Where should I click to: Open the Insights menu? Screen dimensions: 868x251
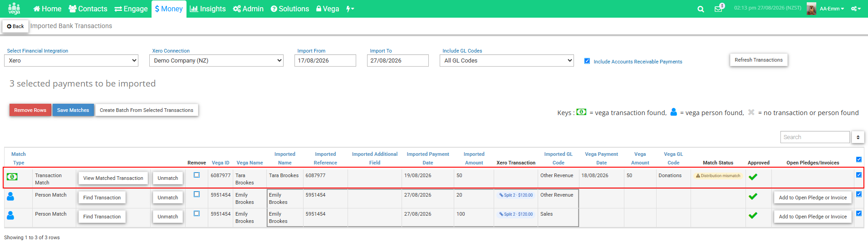[x=208, y=9]
